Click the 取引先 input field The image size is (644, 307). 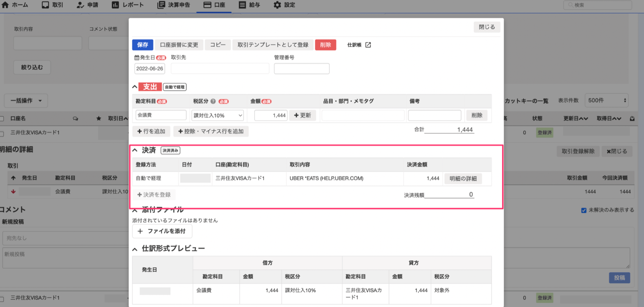tap(220, 69)
